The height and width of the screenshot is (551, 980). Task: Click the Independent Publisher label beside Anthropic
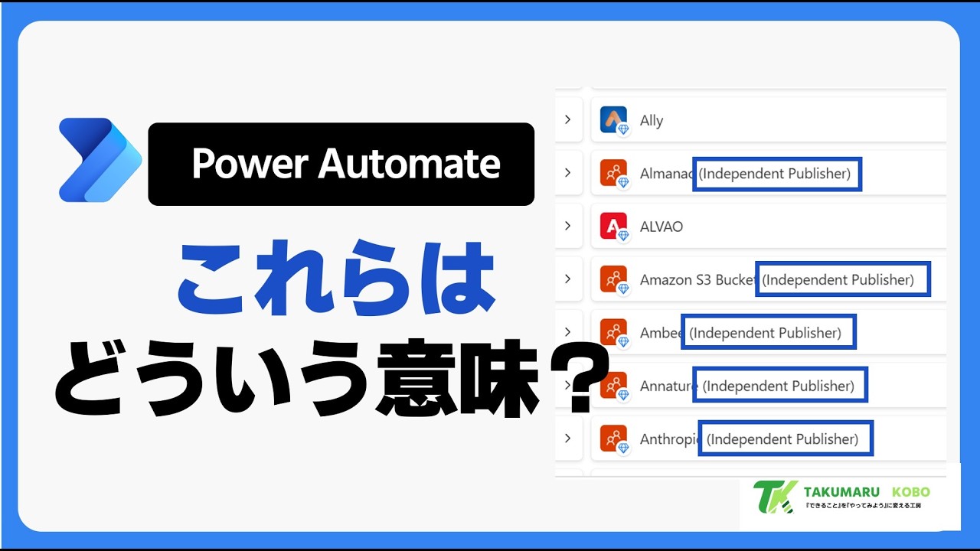786,439
